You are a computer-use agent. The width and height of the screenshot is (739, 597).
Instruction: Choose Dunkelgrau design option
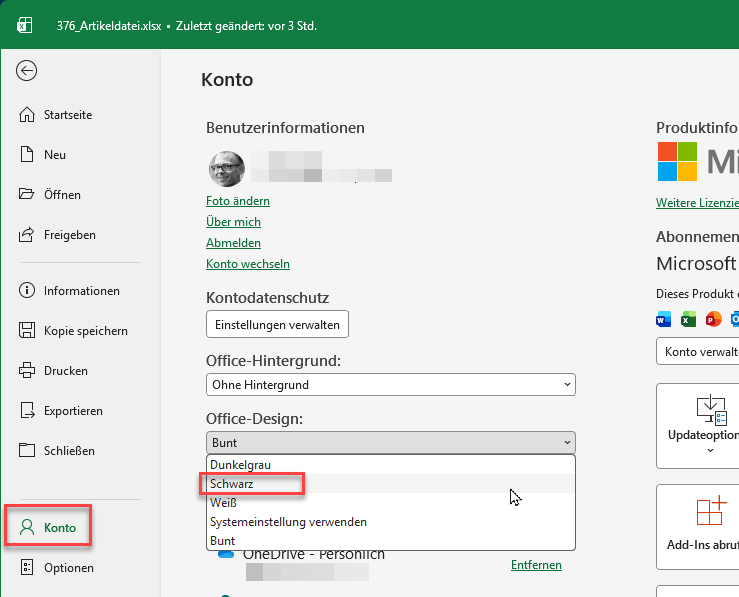240,465
